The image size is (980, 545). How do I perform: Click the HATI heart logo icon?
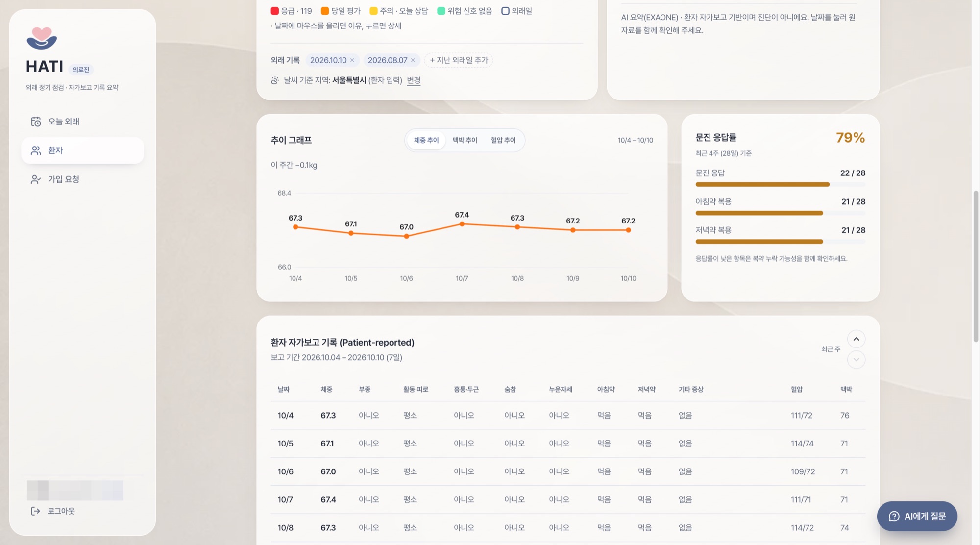(x=42, y=38)
